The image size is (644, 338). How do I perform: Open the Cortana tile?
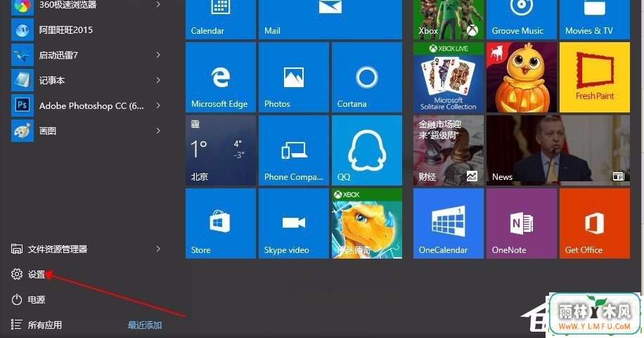point(367,77)
